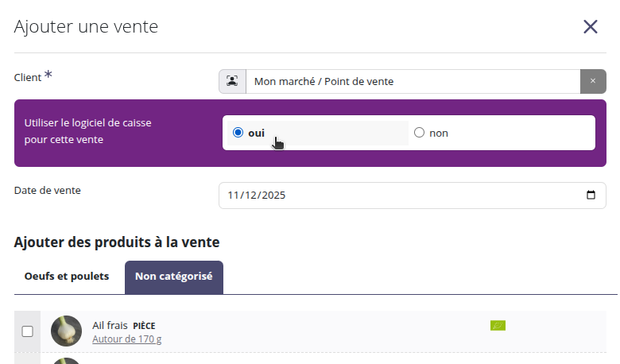
Task: Click the green organic label icon
Action: click(498, 325)
